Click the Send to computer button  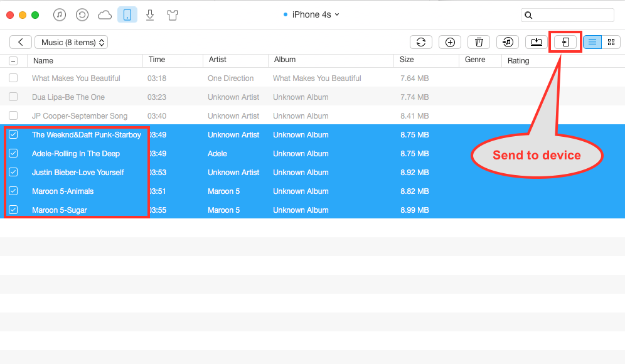tap(537, 42)
